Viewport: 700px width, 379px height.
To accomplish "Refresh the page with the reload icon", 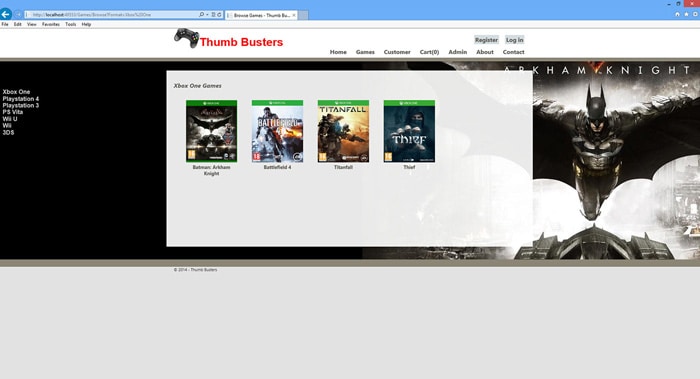I will [x=219, y=15].
